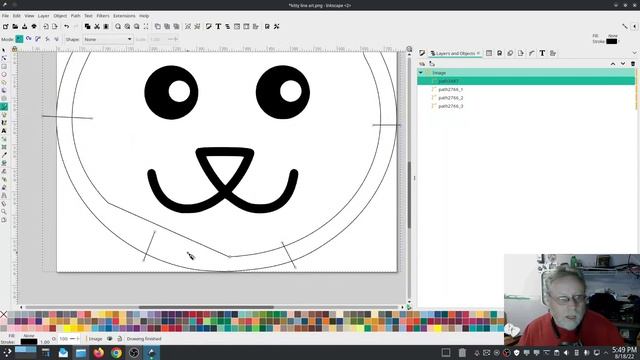This screenshot has width=640, height=360.
Task: Open the Preferences wrench icon
Action: (276, 27)
